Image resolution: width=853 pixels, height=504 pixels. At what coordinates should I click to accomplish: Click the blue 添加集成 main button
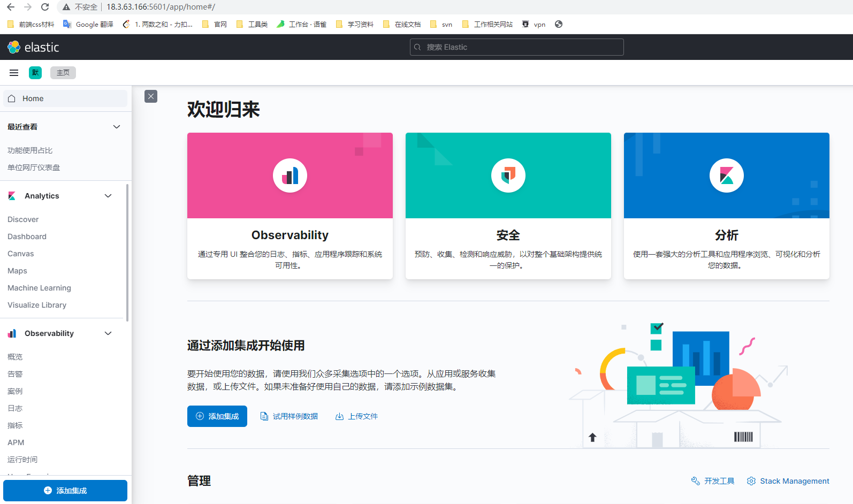(x=217, y=416)
